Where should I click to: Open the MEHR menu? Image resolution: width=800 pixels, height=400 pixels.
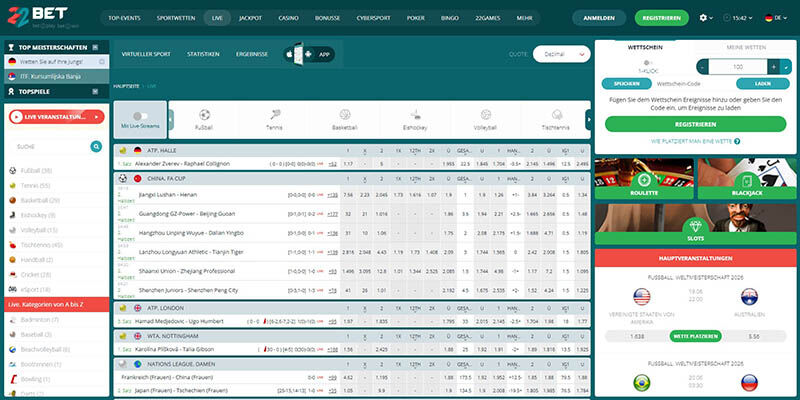coord(524,18)
